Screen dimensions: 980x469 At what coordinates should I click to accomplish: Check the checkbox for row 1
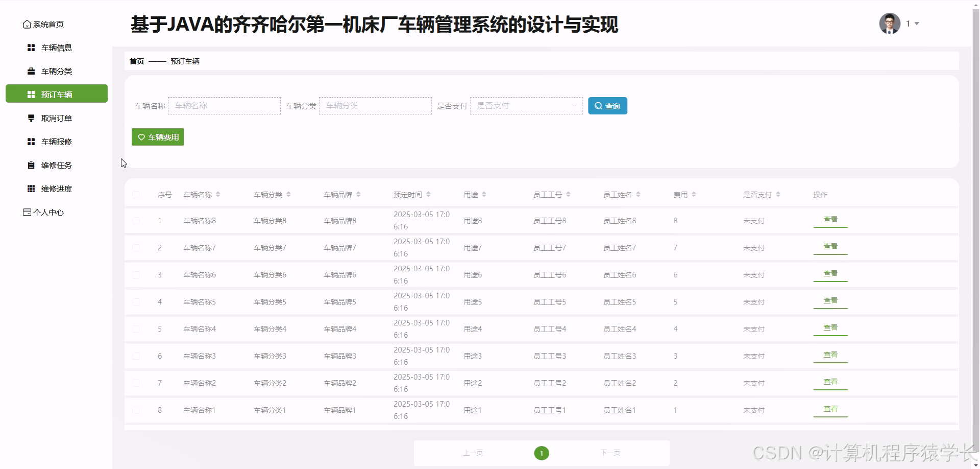(136, 221)
